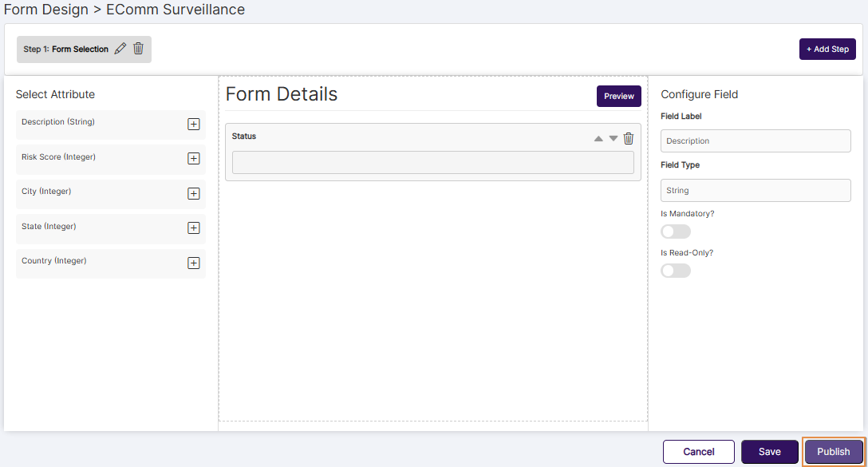Move the Status field up with the arrow icon
Viewport: 868px width, 467px height.
[598, 138]
